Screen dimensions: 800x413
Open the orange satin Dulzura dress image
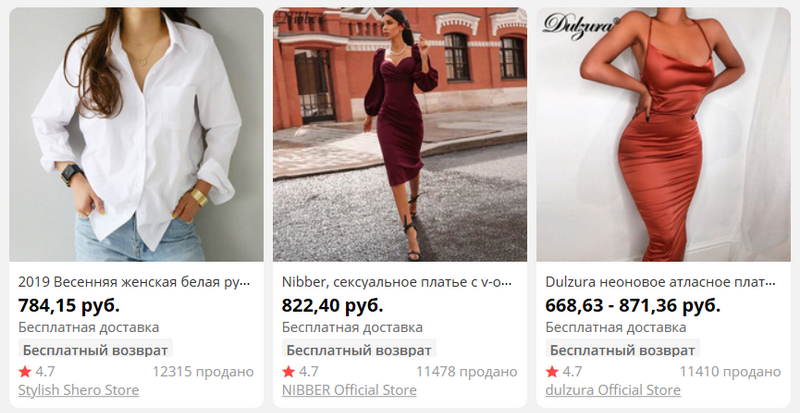(x=663, y=134)
